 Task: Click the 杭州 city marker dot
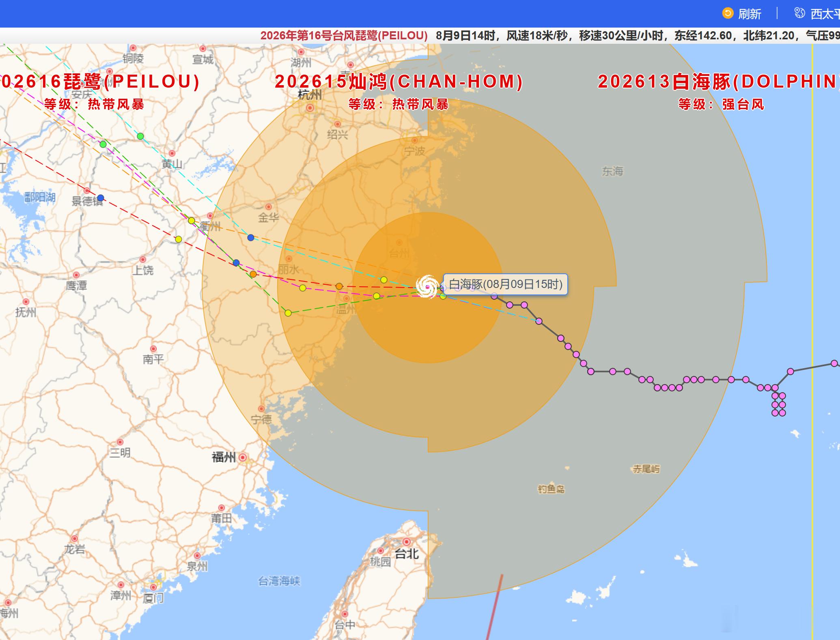click(310, 107)
